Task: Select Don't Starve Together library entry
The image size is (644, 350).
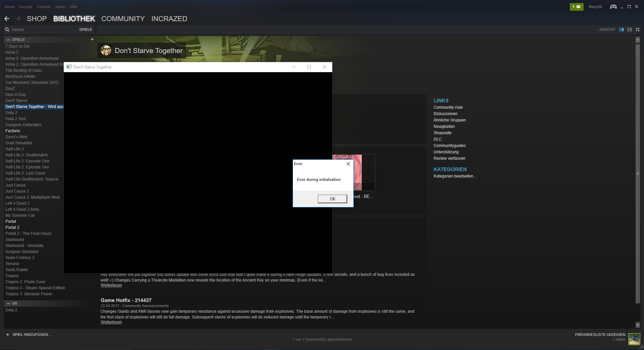Action: [34, 107]
